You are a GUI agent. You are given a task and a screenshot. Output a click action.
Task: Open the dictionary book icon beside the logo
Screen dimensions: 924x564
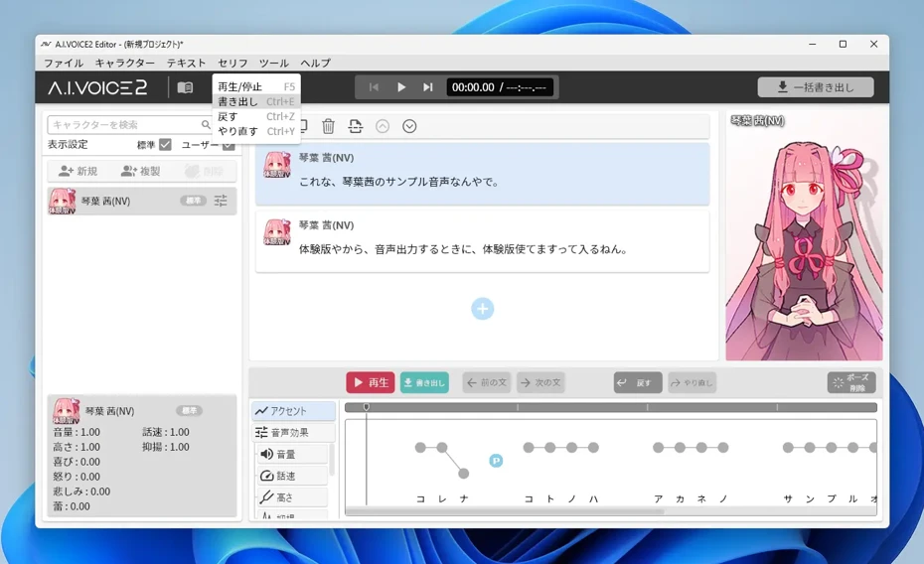coord(185,87)
